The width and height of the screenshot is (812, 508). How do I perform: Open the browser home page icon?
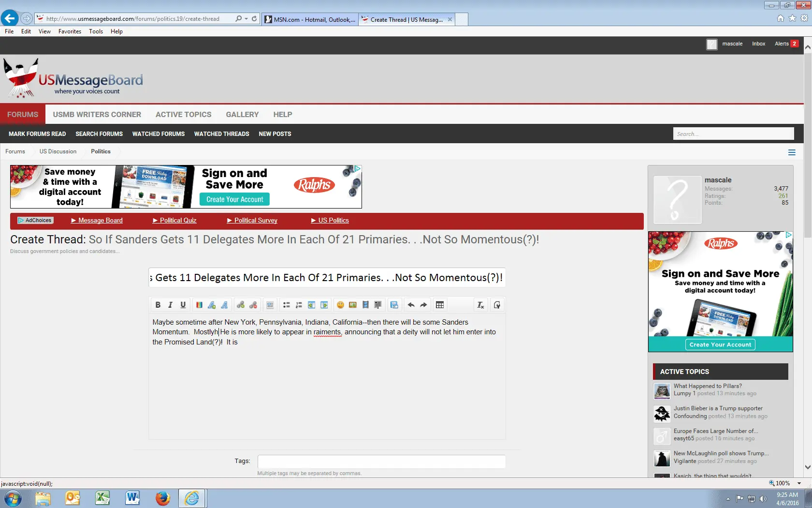click(x=781, y=18)
